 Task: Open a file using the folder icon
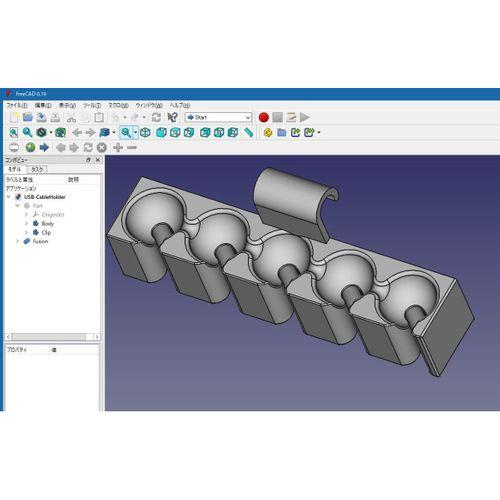point(28,117)
